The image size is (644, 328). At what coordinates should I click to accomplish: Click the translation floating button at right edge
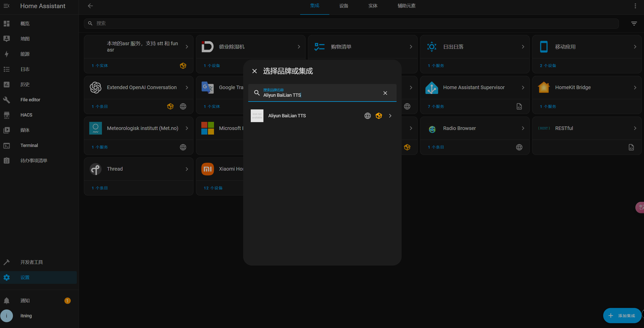[640, 207]
